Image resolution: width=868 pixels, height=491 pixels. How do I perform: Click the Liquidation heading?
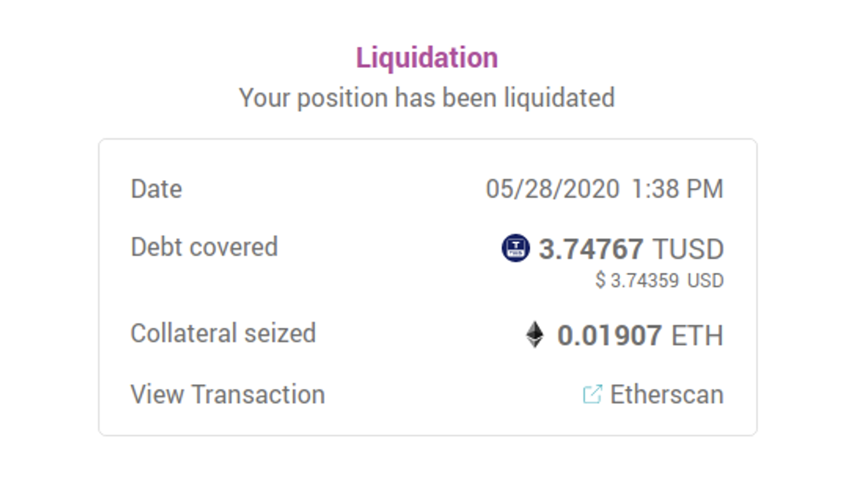point(427,58)
